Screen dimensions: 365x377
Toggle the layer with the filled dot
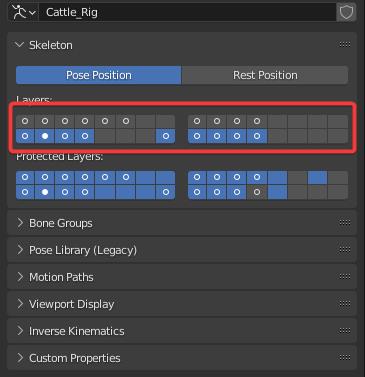click(45, 136)
